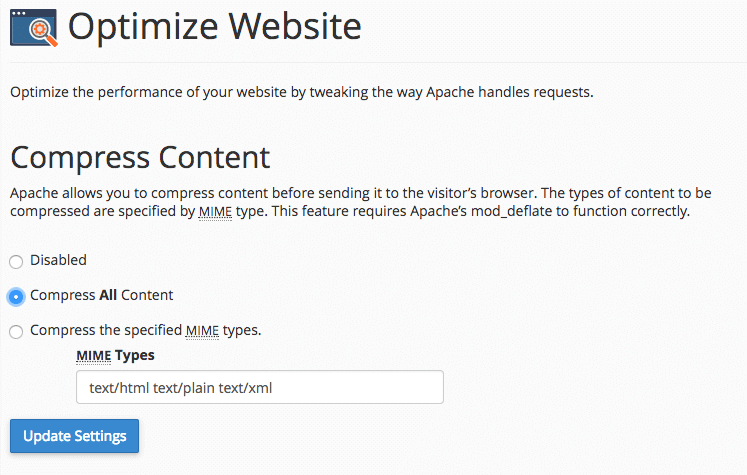Click the MIME abbreviation in the description paragraph
Viewport: 747px width, 475px height.
point(215,211)
